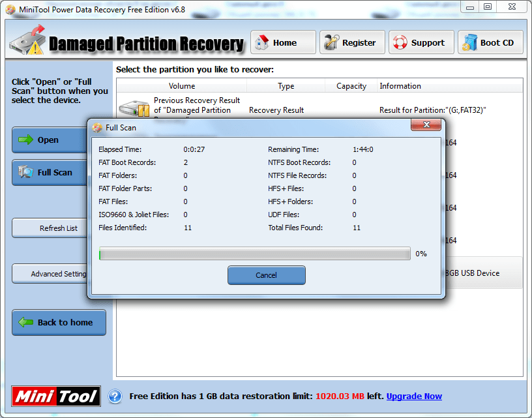This screenshot has height=418, width=532.
Task: Click the Support button
Action: click(421, 42)
